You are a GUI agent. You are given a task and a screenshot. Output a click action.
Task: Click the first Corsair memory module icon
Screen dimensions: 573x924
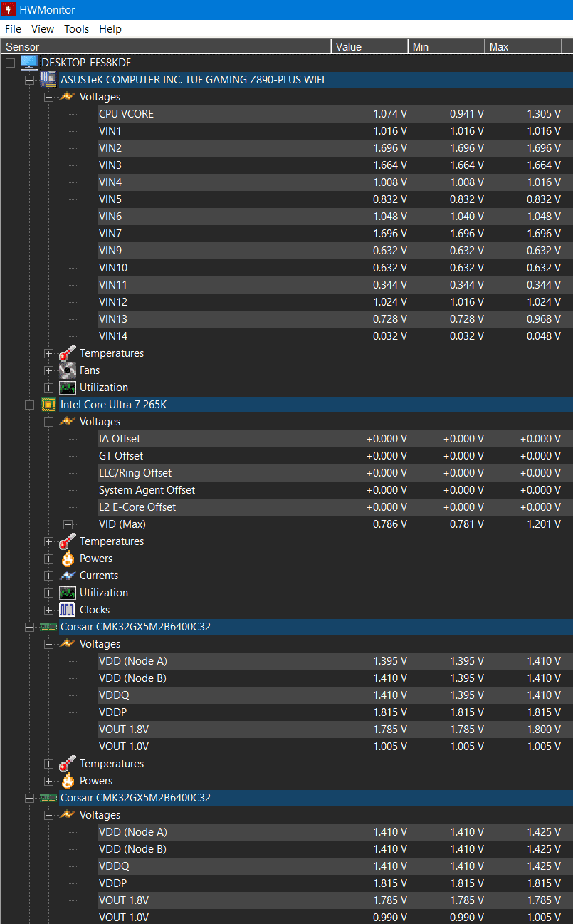[x=48, y=627]
